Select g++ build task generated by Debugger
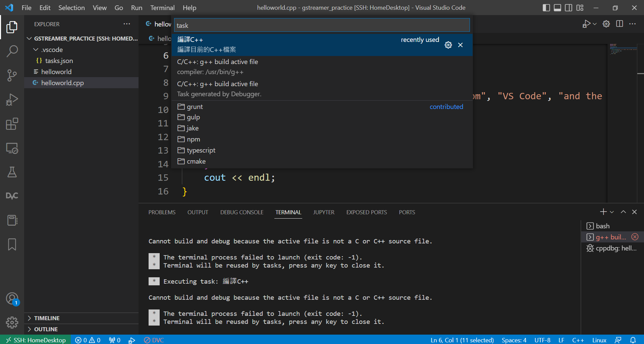This screenshot has width=644, height=344. [x=322, y=89]
